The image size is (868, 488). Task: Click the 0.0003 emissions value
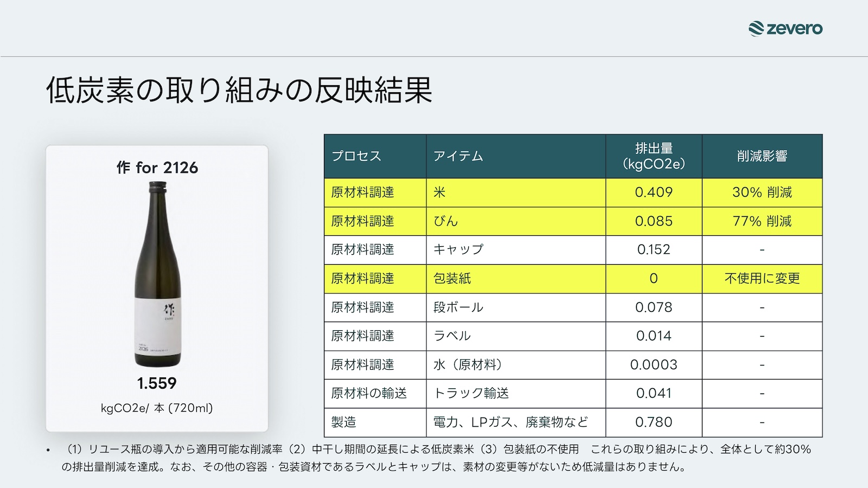tap(653, 365)
